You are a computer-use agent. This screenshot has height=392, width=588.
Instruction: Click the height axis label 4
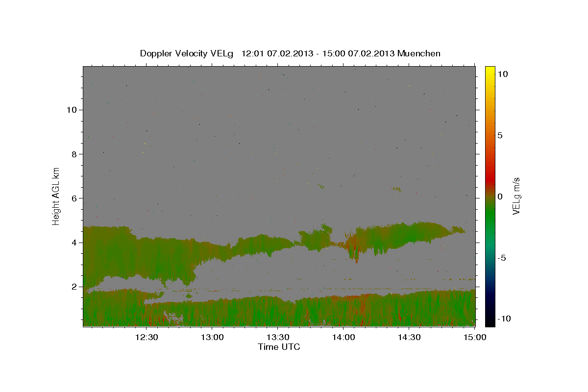point(75,242)
